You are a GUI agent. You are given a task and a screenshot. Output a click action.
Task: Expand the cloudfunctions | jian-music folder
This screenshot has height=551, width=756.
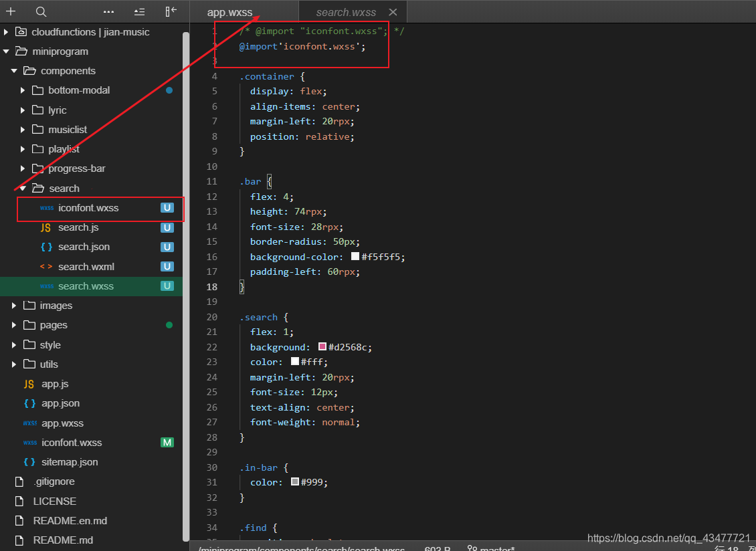(6, 32)
